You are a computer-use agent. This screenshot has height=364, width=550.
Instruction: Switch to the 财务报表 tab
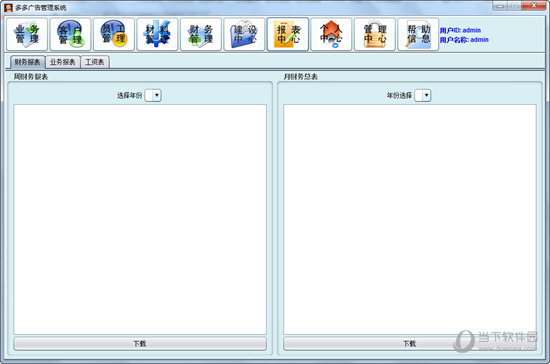[x=27, y=62]
